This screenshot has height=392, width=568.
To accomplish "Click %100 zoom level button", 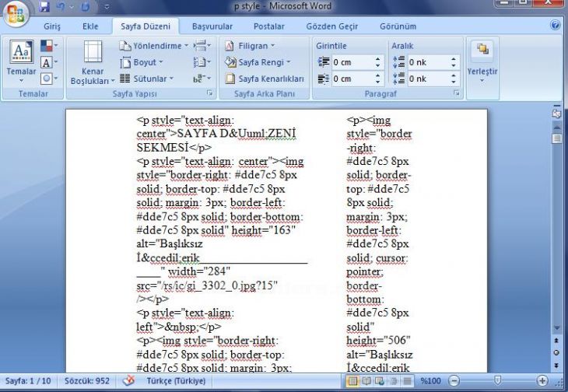I will [430, 381].
